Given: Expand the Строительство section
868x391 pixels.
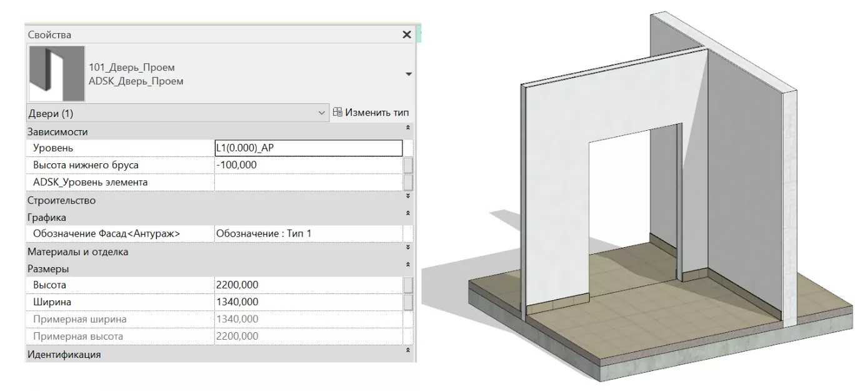Looking at the screenshot, I should pos(408,197).
